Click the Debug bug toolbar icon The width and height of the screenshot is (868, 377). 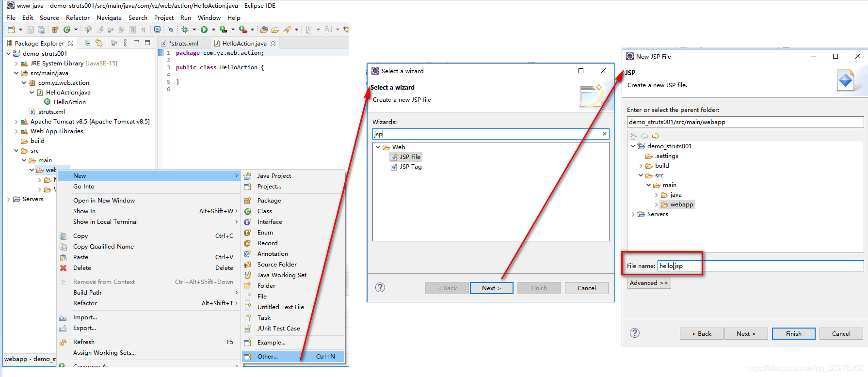coord(185,30)
